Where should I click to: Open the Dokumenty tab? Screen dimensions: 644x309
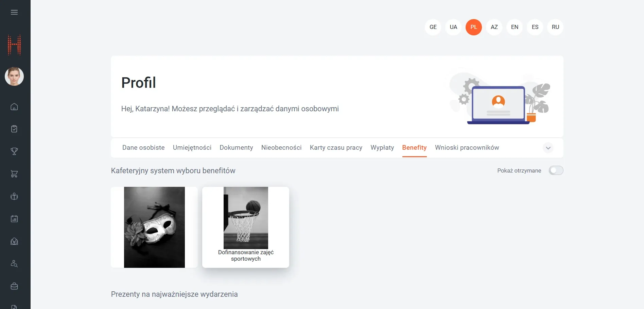tap(236, 148)
